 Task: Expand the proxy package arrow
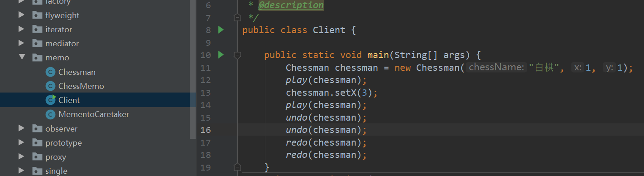click(21, 156)
